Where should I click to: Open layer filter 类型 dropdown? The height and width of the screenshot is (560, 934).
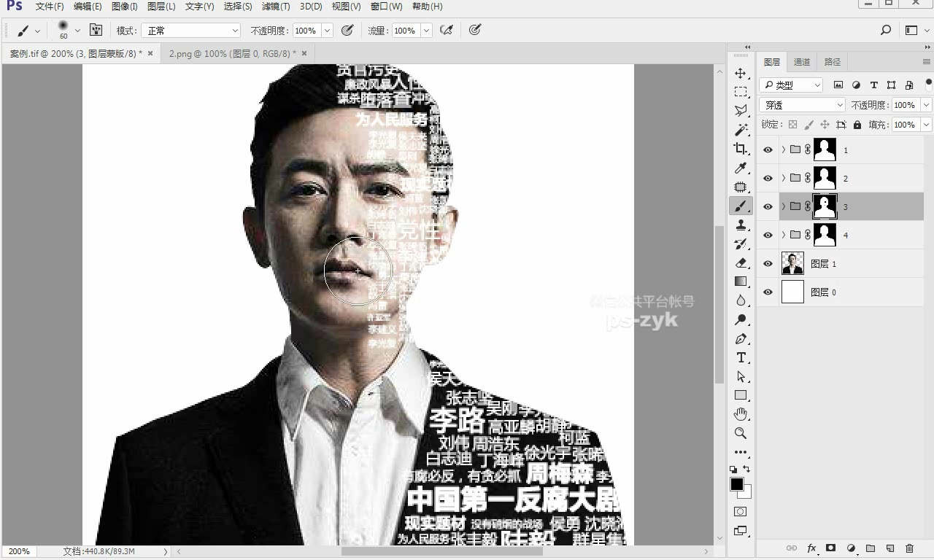(x=791, y=85)
